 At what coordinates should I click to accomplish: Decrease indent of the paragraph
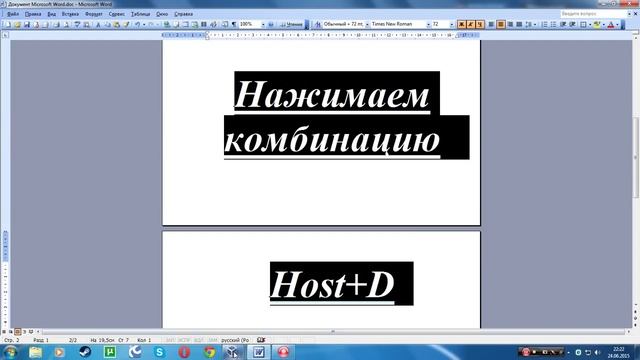563,24
